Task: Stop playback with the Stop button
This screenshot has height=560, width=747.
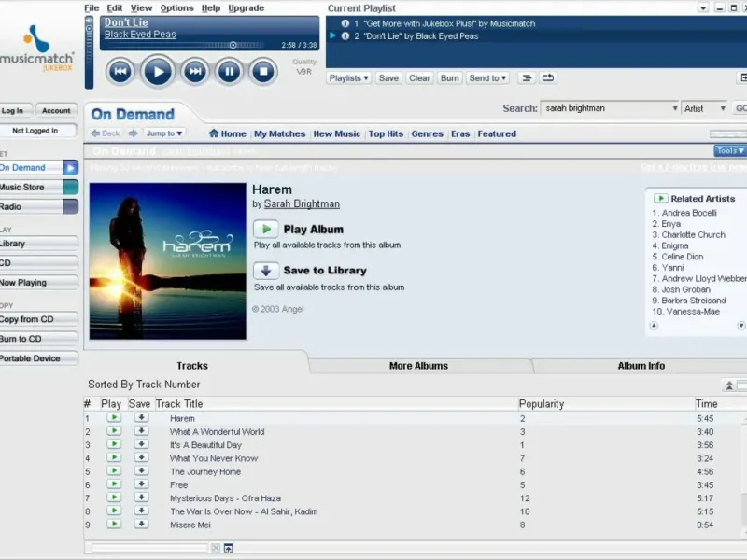Action: point(263,72)
